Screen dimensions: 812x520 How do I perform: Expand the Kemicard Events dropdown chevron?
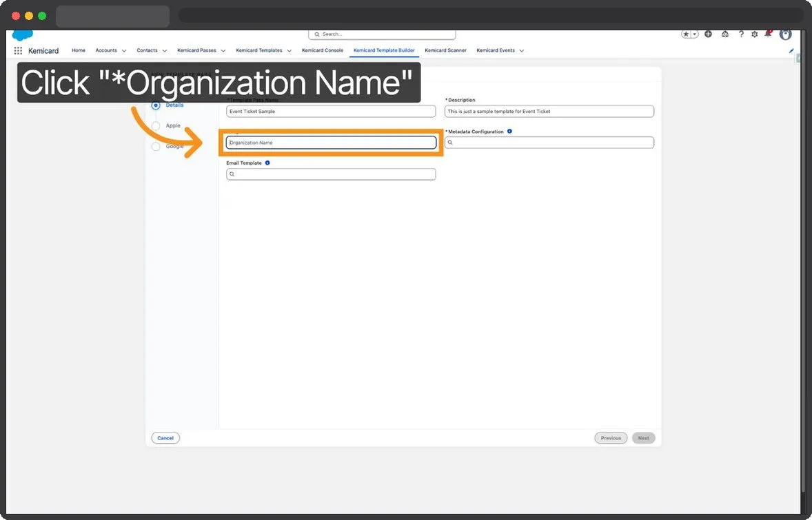(522, 51)
